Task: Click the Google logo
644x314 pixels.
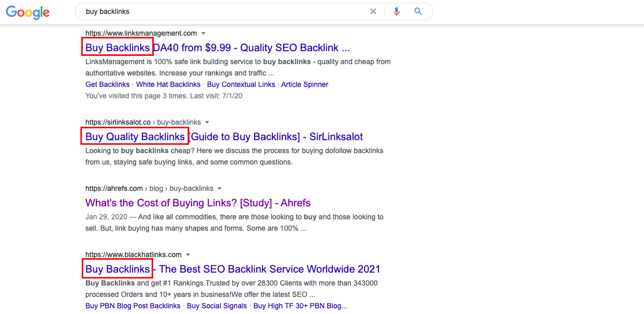Action: coord(27,12)
